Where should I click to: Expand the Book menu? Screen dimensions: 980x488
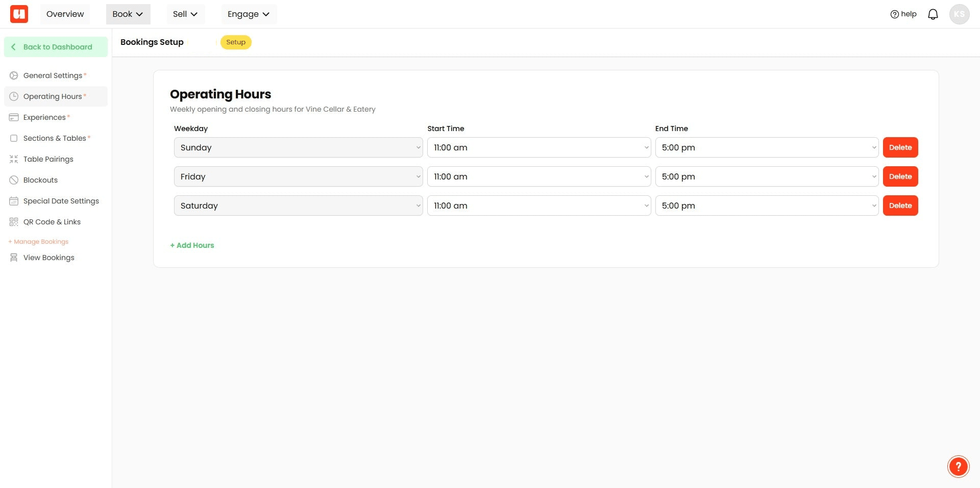[x=128, y=14]
